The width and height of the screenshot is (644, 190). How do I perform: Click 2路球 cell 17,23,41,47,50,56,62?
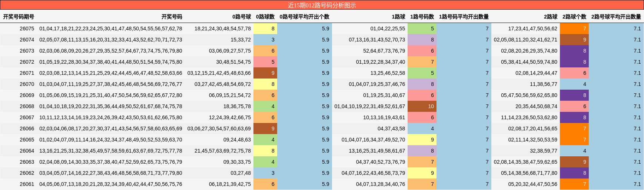click(x=533, y=29)
